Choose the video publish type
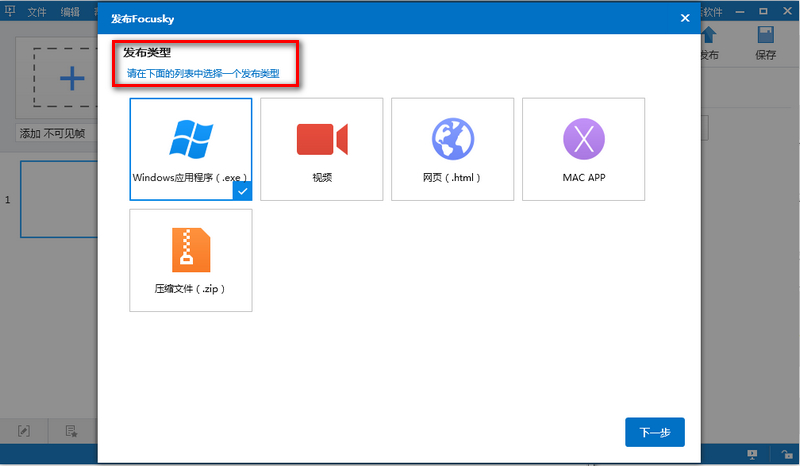 [321, 148]
